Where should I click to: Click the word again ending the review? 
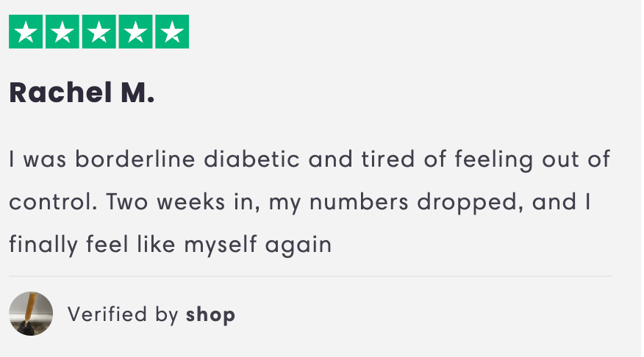[x=298, y=245]
